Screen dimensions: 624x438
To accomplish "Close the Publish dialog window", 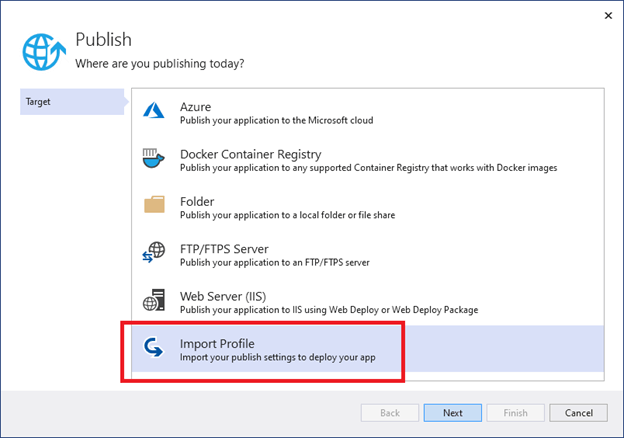I will (605, 17).
